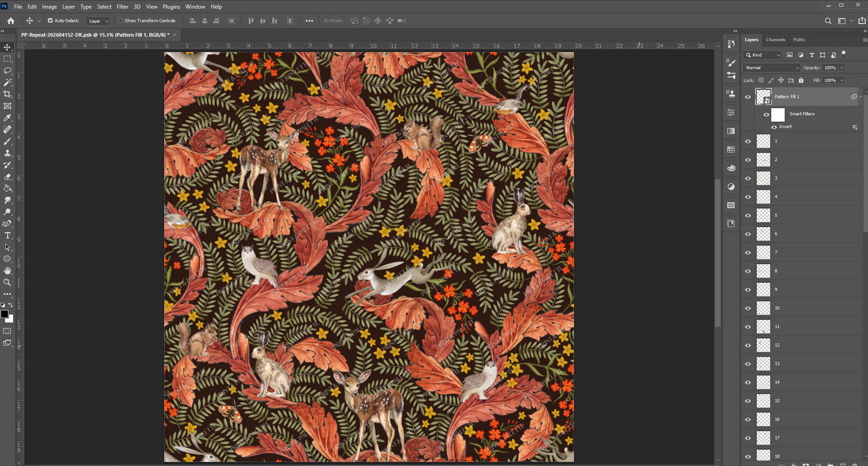Lock all on the selected layer
Screen dimensions: 868x466
(x=801, y=80)
